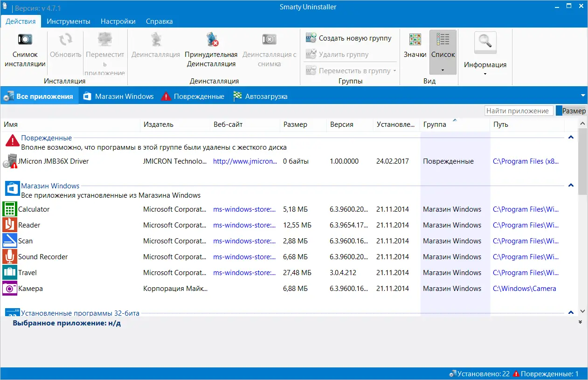Viewport: 588px width, 380px height.
Task: Click the Снимок инсталляции camera icon
Action: coord(25,39)
